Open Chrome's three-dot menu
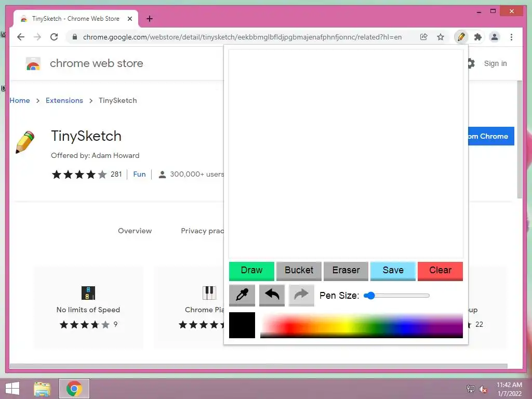The height and width of the screenshot is (399, 532). click(511, 37)
